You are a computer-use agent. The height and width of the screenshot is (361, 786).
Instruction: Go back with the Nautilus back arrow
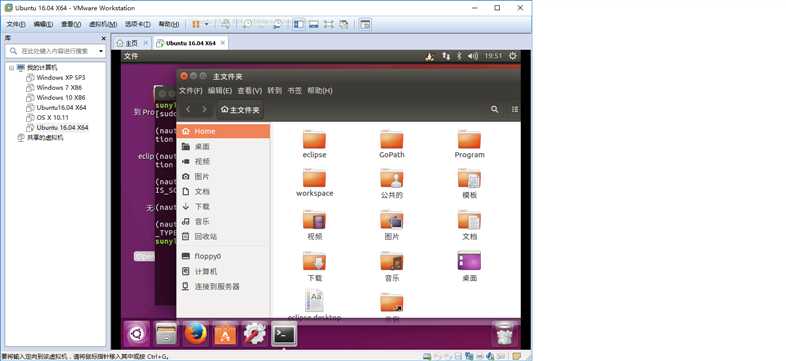click(188, 109)
